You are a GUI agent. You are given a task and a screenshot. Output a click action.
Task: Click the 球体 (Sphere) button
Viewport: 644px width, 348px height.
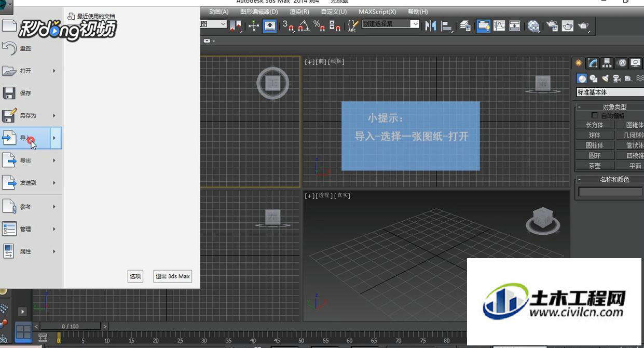595,135
